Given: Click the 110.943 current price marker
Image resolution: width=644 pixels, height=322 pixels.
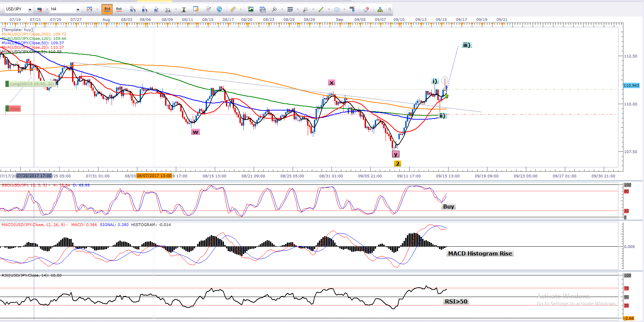Looking at the screenshot, I should pyautogui.click(x=631, y=85).
